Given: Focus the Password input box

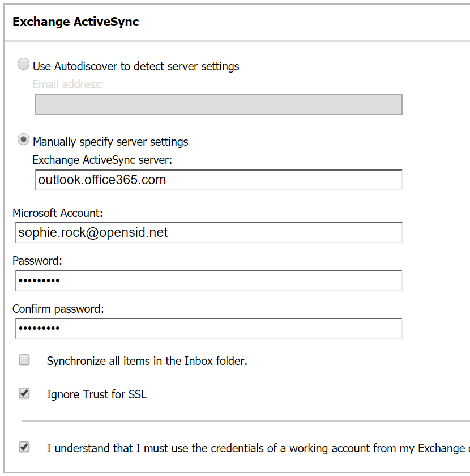Looking at the screenshot, I should click(207, 280).
